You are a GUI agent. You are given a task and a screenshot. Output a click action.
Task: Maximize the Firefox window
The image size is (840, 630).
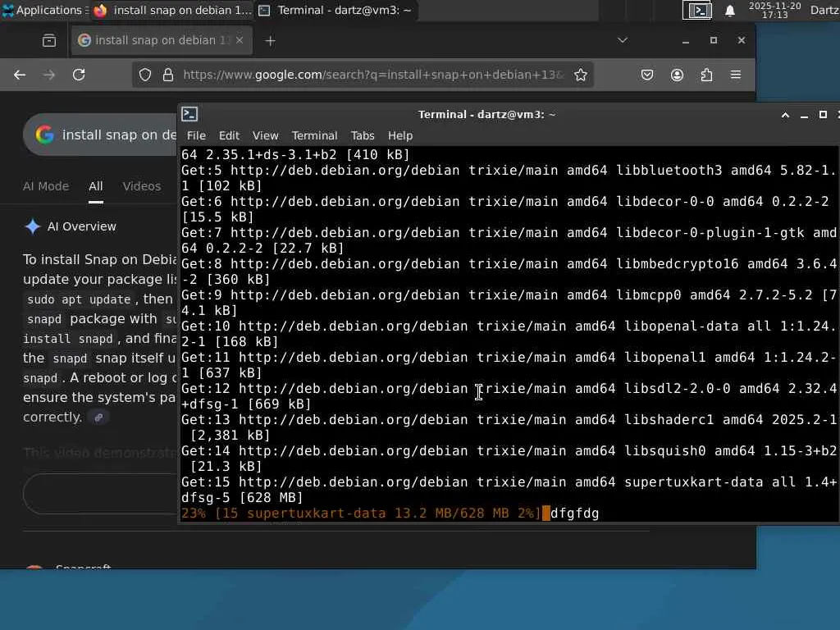click(x=713, y=40)
